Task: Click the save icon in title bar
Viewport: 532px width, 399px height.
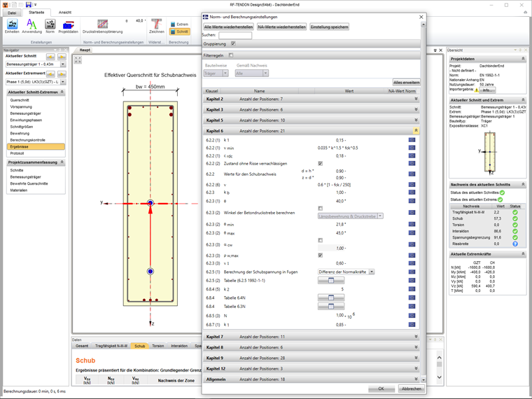Action: (29, 5)
